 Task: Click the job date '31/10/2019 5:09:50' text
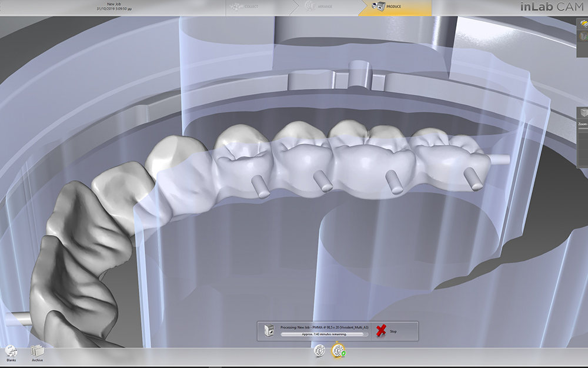click(x=114, y=9)
